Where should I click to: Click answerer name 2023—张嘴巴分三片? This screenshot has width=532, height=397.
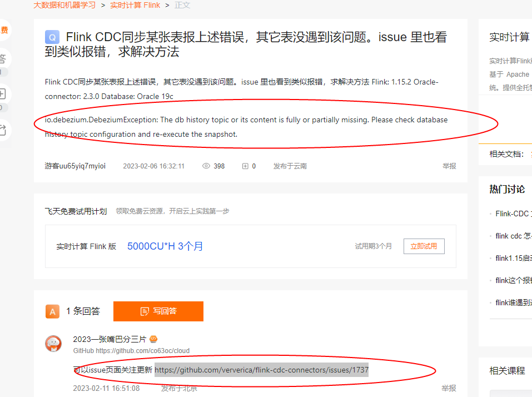click(x=110, y=339)
